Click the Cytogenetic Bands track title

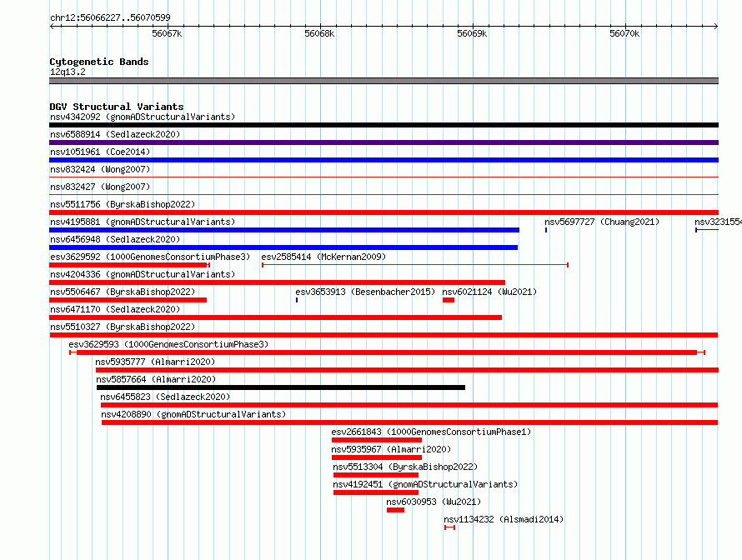point(99,62)
